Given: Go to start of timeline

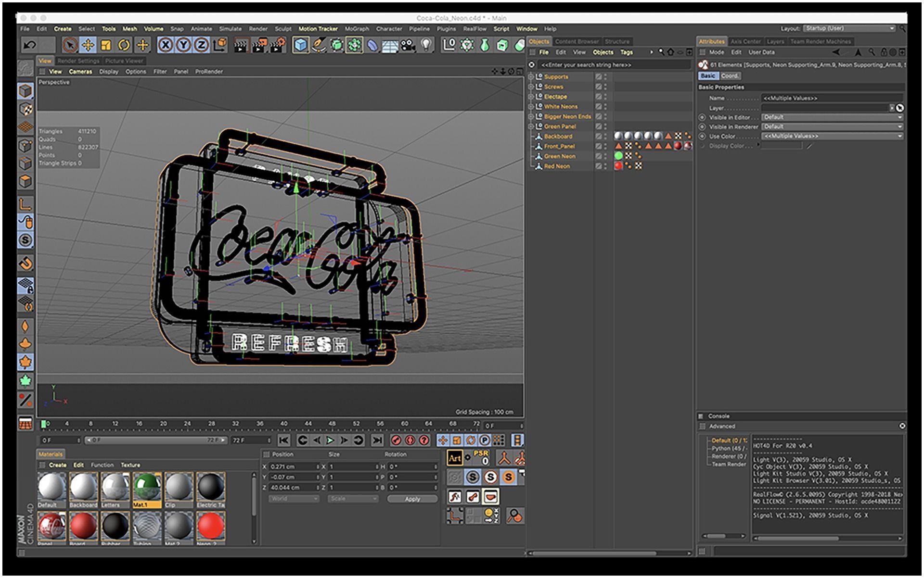Looking at the screenshot, I should 284,440.
